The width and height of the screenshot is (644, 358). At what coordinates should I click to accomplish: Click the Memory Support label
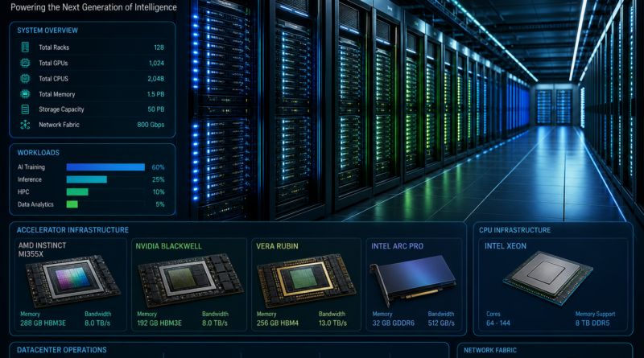(x=595, y=314)
